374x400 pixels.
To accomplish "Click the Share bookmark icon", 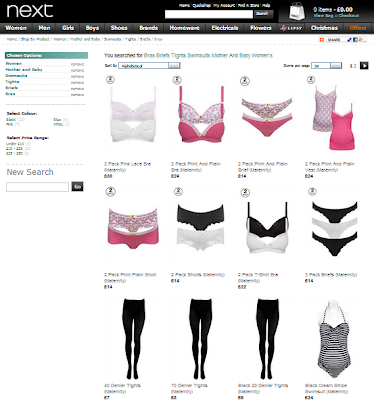I will click(322, 40).
